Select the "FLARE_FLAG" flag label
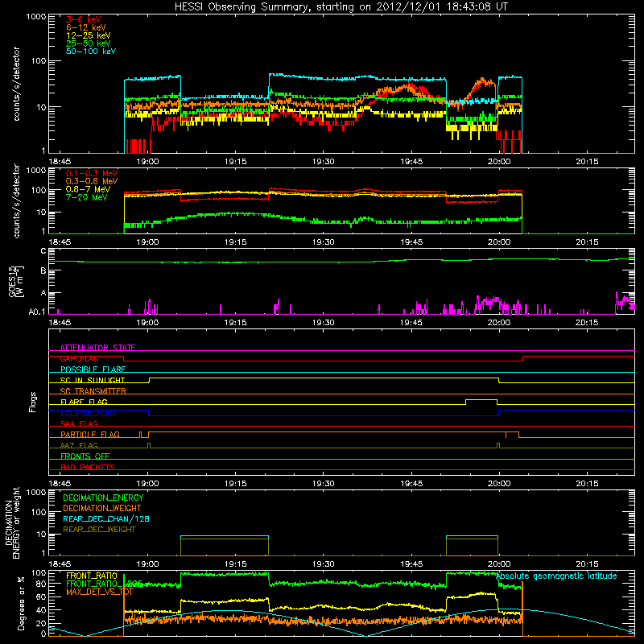The width and height of the screenshot is (644, 644). click(84, 402)
